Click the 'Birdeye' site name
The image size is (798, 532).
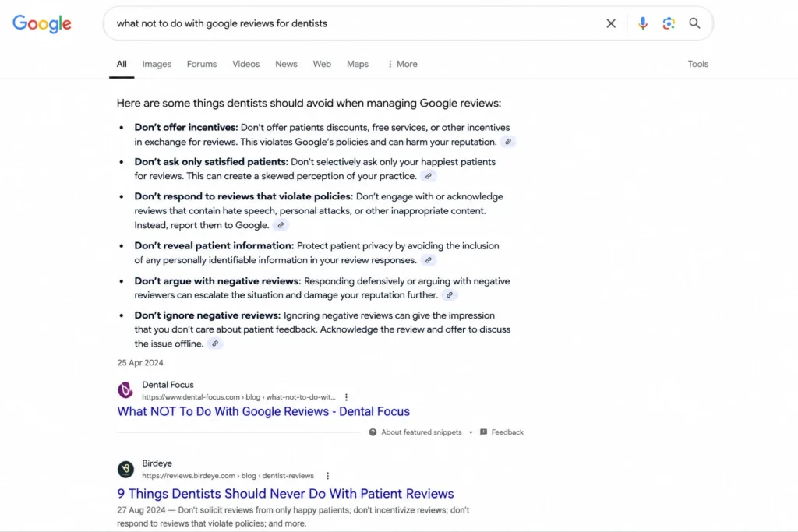(157, 464)
